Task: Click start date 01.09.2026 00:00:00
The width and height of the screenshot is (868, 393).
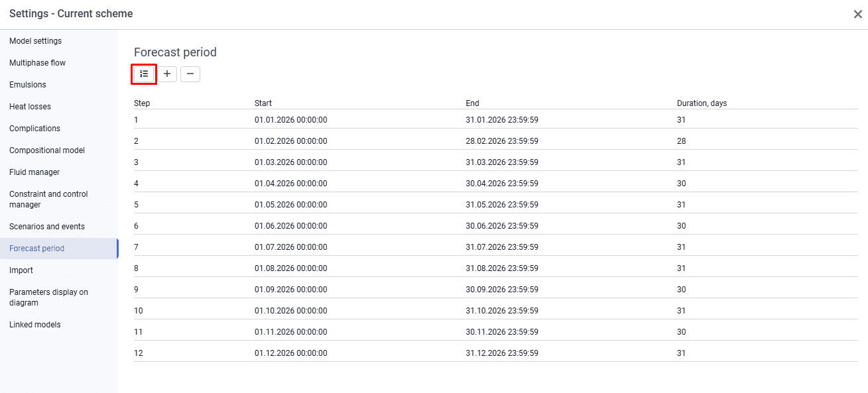Action: (x=290, y=290)
